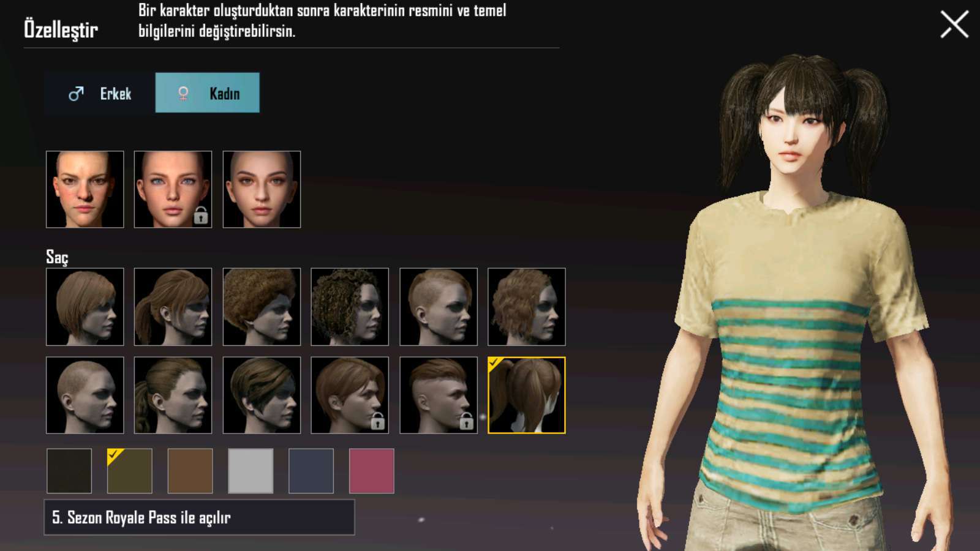Pick the gray hair color swatch

(x=251, y=471)
